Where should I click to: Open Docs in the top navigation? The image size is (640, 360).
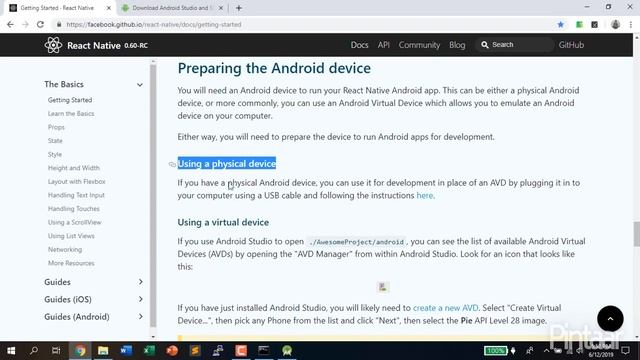click(359, 45)
